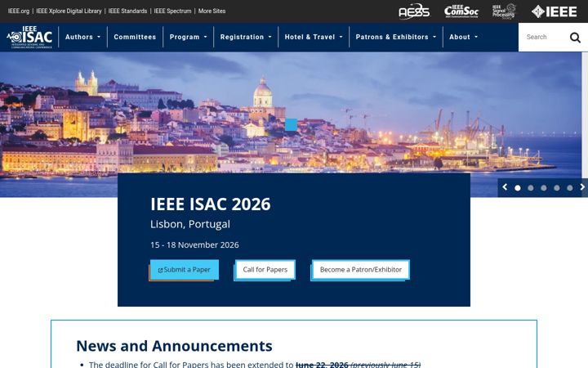Click the IEEE Signal Processing Society logo

(x=504, y=11)
